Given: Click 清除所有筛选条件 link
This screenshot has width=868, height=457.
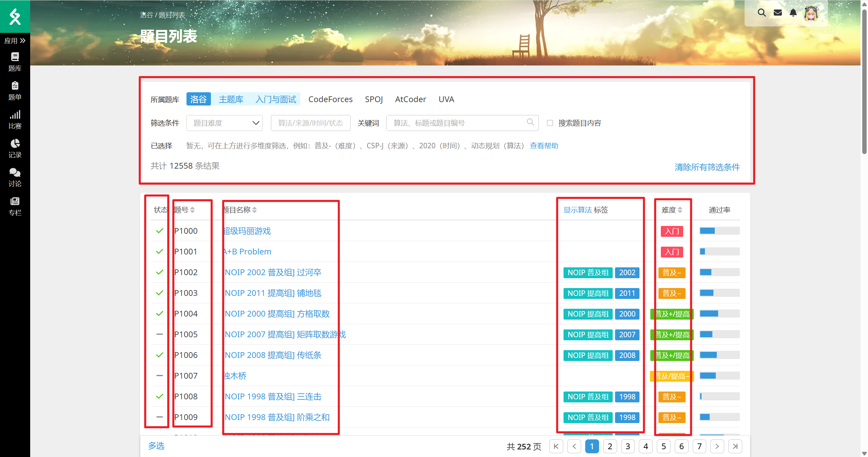Looking at the screenshot, I should click(707, 167).
